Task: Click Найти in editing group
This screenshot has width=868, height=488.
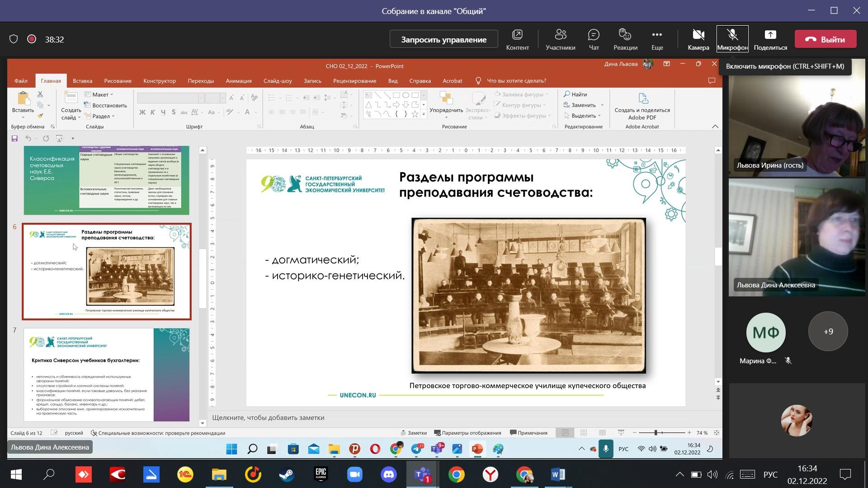Action: [575, 94]
